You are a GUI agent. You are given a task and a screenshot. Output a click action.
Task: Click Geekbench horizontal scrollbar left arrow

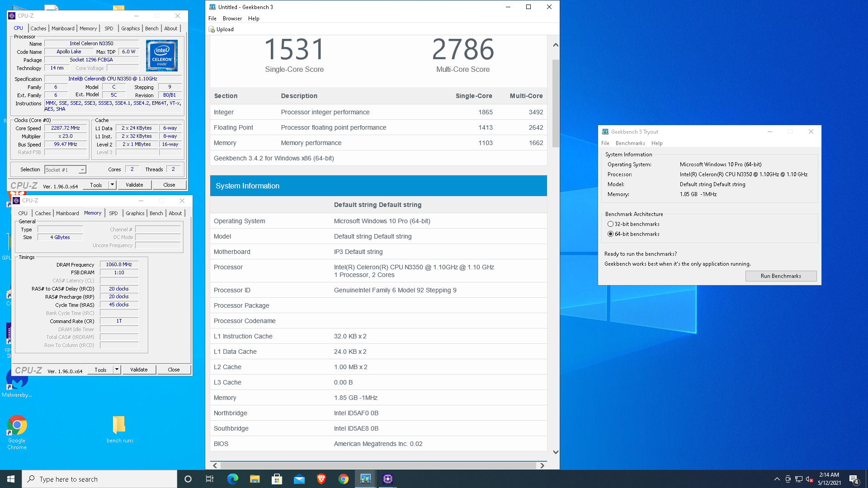click(x=215, y=465)
